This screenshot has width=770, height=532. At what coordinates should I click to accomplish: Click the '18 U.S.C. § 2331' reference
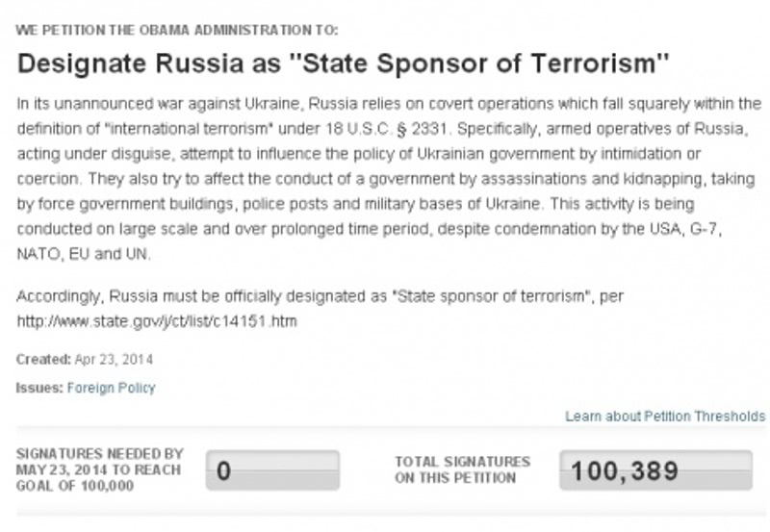click(x=386, y=129)
